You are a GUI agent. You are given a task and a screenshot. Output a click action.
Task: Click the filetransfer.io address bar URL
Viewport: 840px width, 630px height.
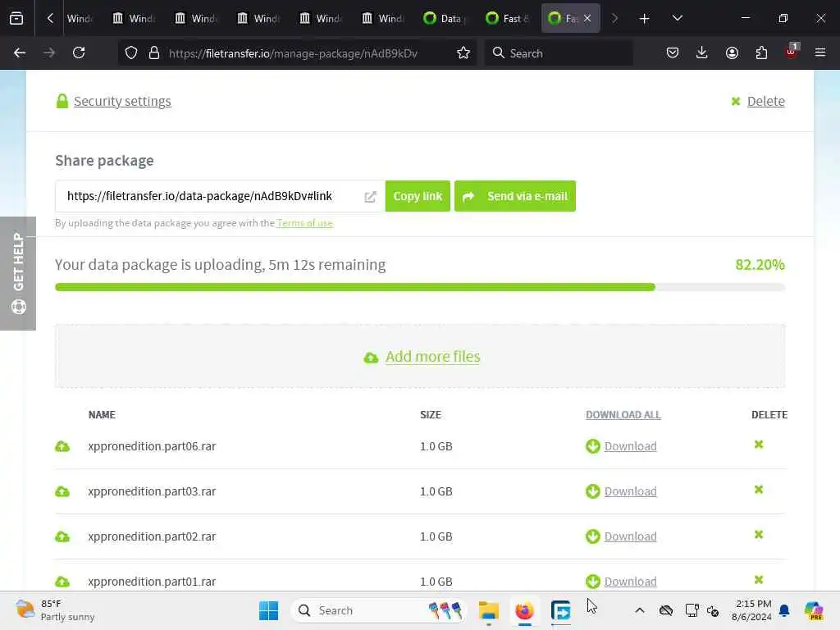pyautogui.click(x=293, y=53)
